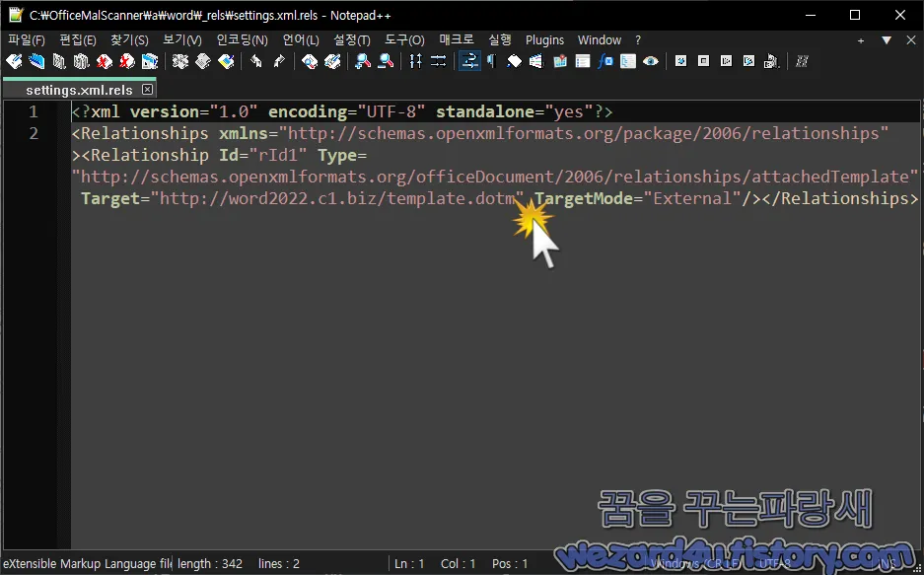Click the word2022.c1.biz template.dotm URL text

[x=337, y=198]
